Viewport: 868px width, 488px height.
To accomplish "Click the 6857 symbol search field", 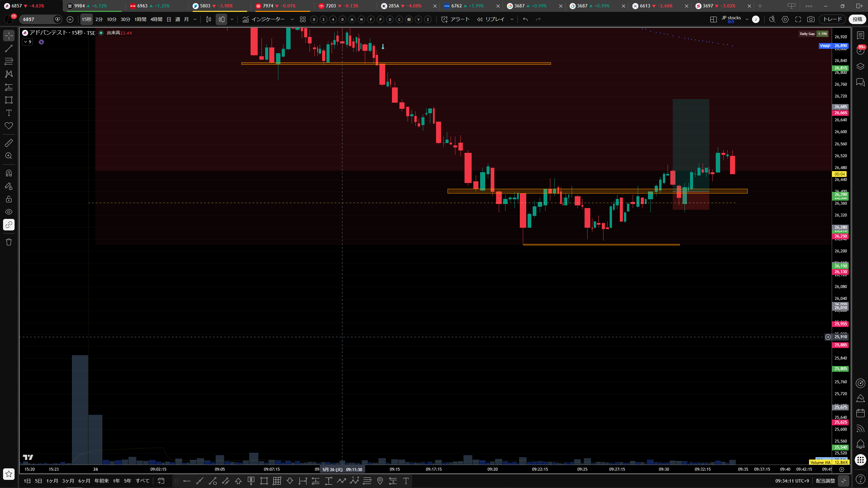I will 37,19.
